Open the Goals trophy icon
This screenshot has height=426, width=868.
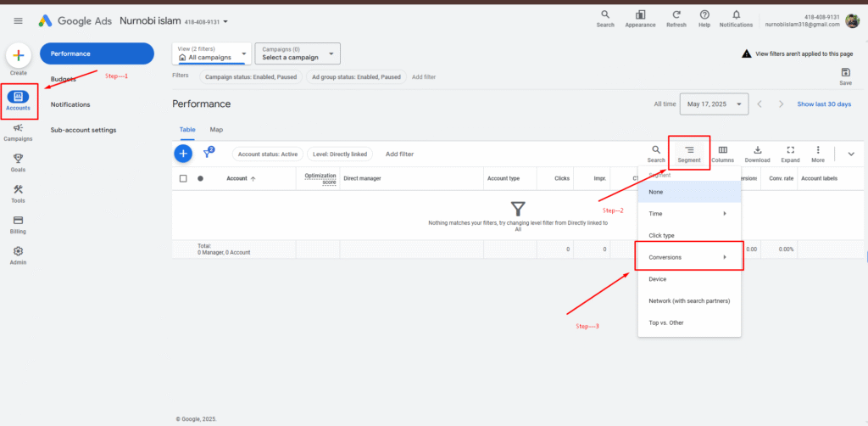(18, 160)
